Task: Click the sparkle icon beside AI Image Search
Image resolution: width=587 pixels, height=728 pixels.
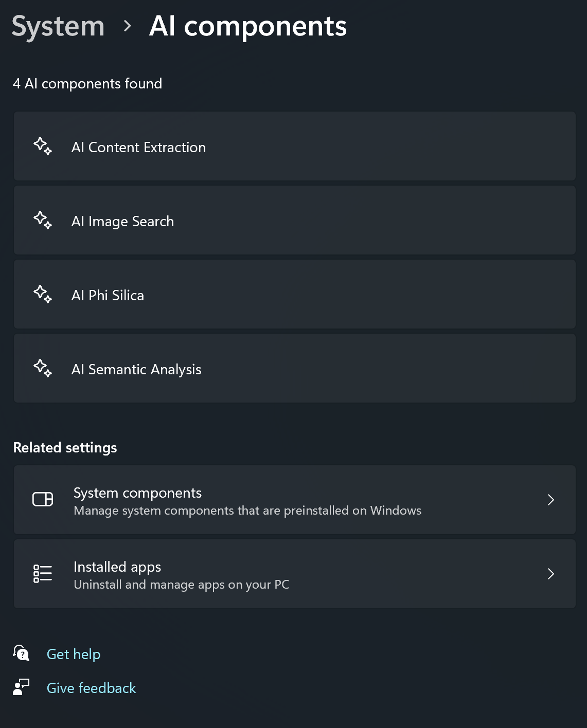Action: [43, 221]
